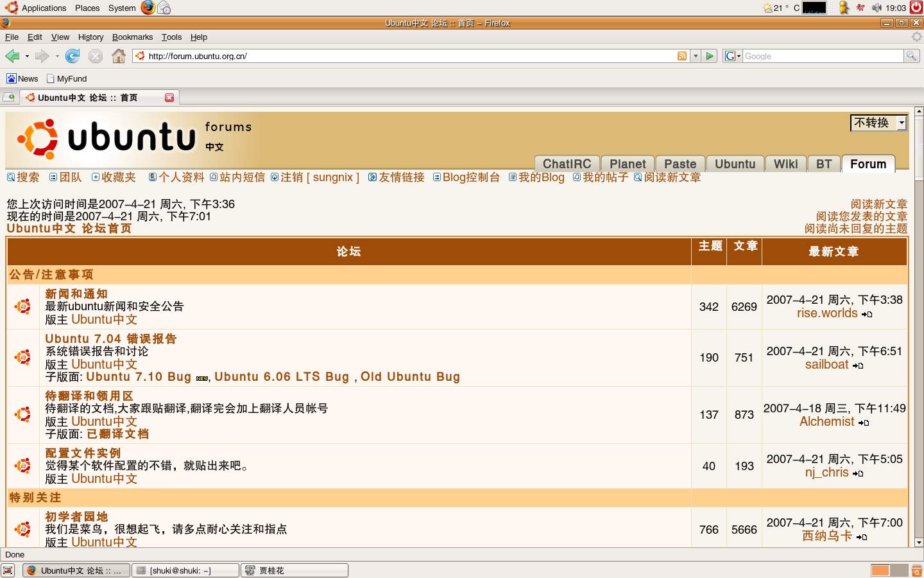Open the 配置文件实例 forum
The image size is (924, 578).
[83, 453]
